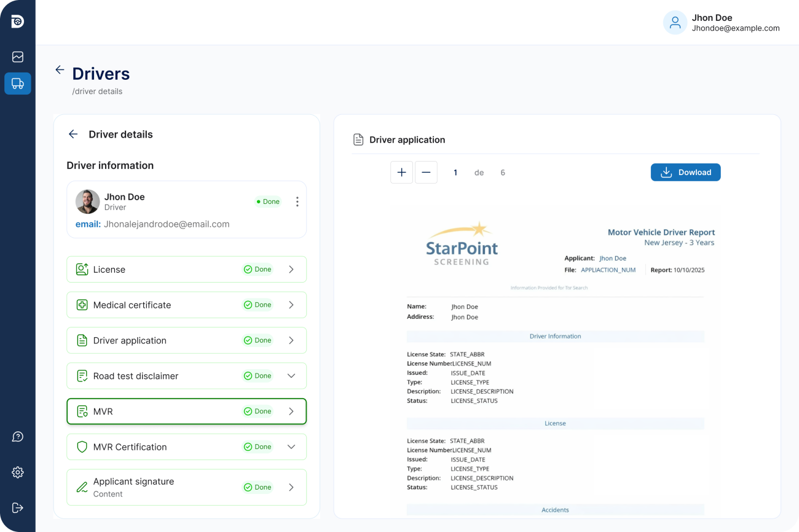
Task: Open the three-dot menu on driver card
Action: click(x=297, y=201)
